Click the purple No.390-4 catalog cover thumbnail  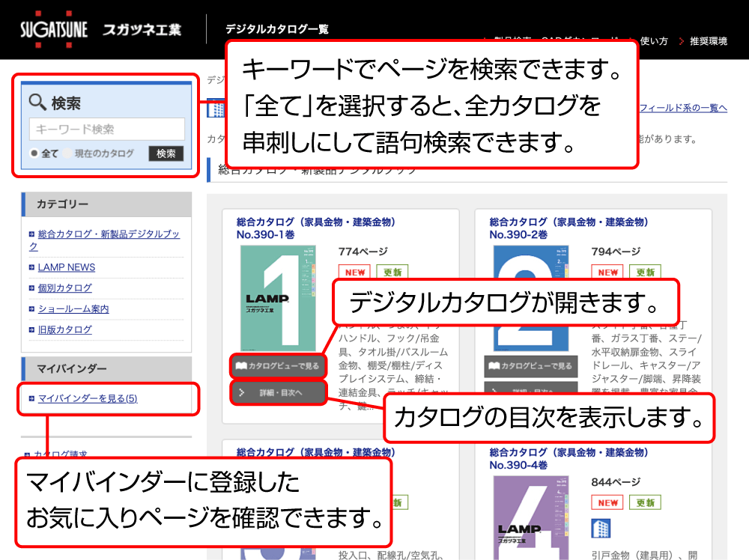pyautogui.click(x=531, y=517)
